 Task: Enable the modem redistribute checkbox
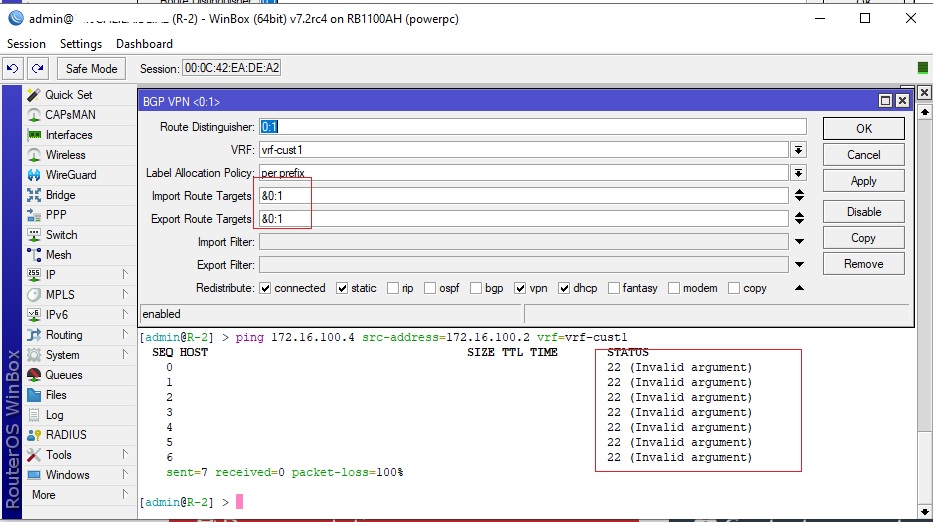[674, 288]
